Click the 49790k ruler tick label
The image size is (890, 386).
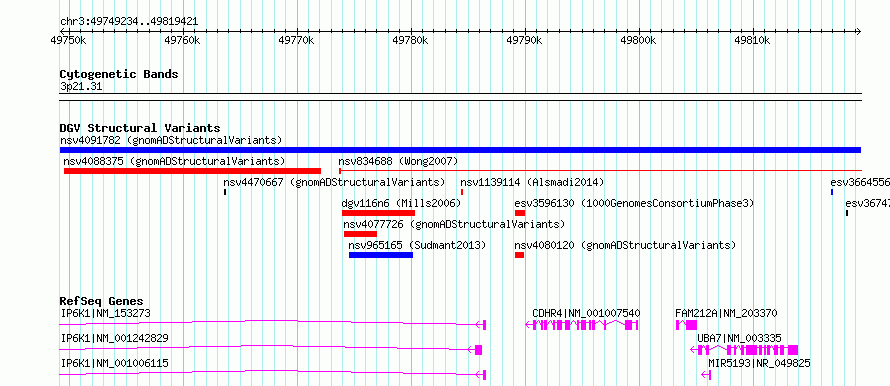coord(524,40)
